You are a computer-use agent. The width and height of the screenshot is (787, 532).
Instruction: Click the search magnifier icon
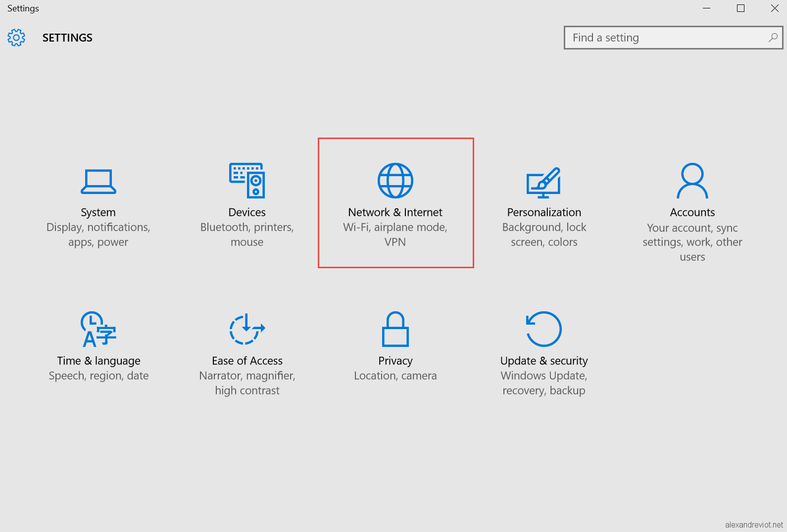click(x=773, y=38)
